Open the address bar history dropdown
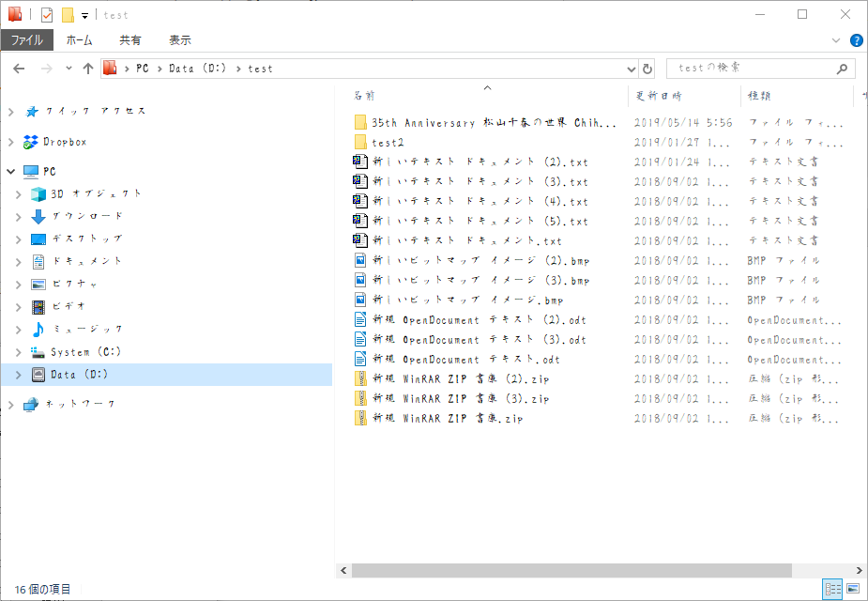868x601 pixels. [x=631, y=69]
